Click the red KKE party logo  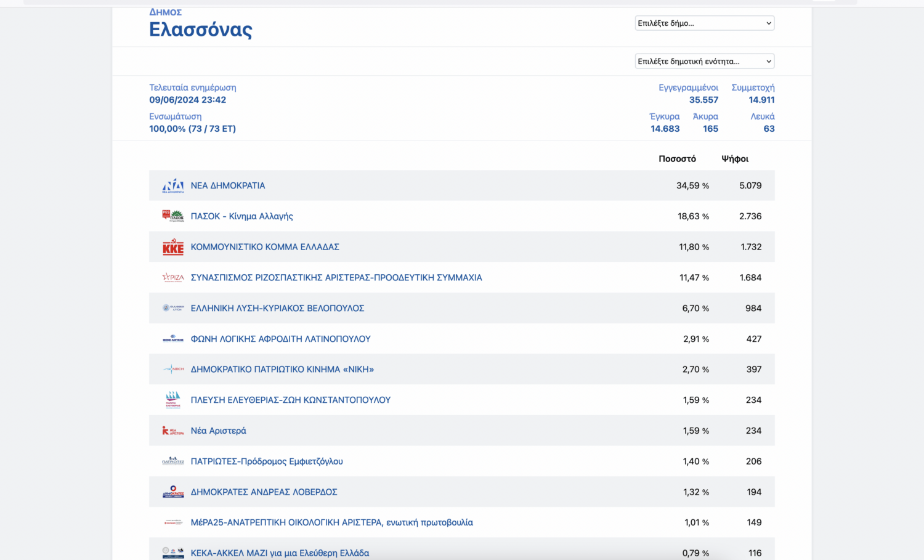click(173, 247)
